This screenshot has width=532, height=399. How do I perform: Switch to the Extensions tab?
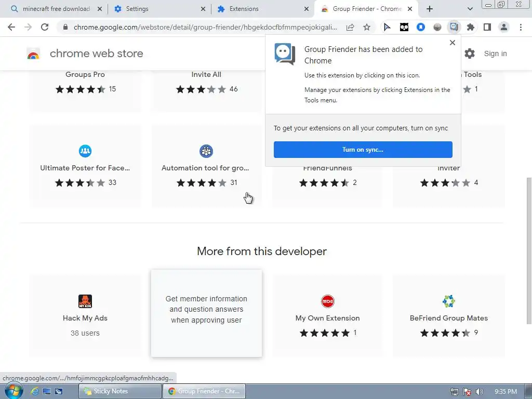pos(262,9)
